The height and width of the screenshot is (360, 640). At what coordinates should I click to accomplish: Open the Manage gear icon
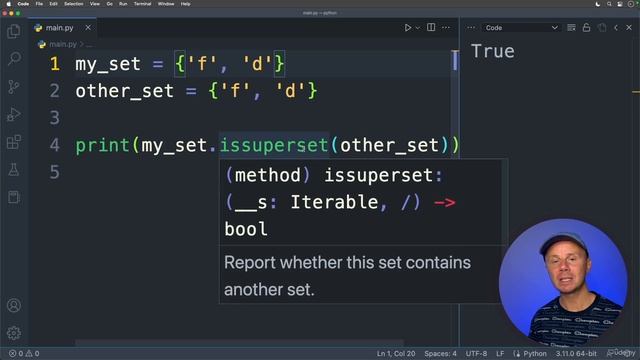14,333
